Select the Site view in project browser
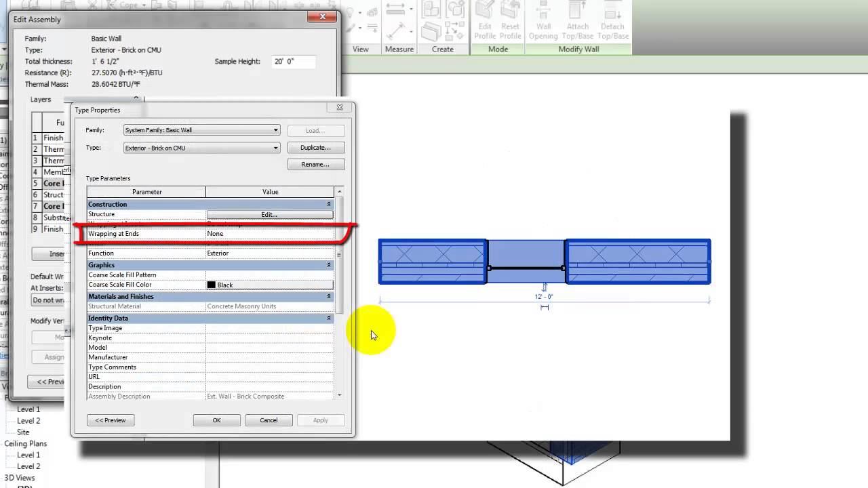Screen dimensions: 868x488 pyautogui.click(x=23, y=432)
